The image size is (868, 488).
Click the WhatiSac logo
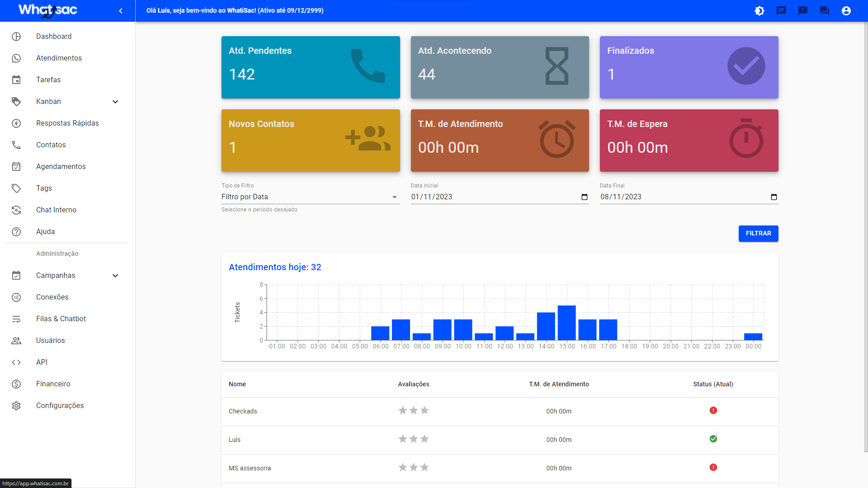tap(48, 11)
